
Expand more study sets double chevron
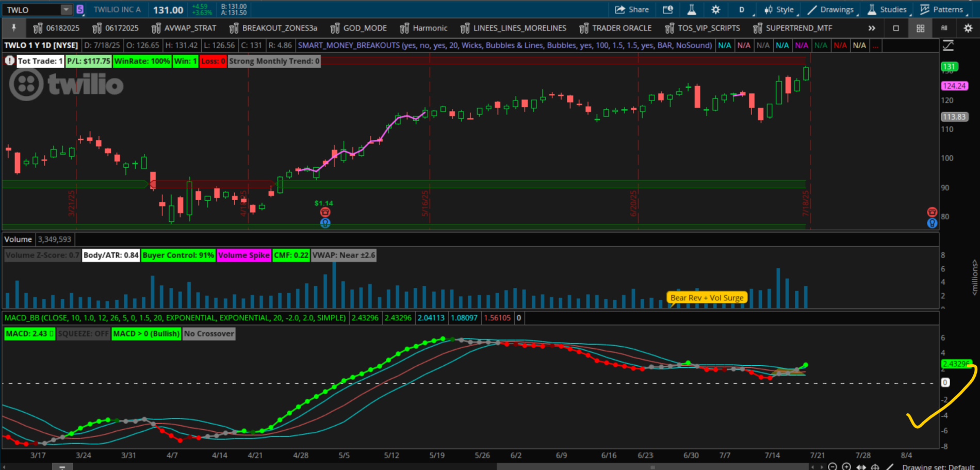871,28
